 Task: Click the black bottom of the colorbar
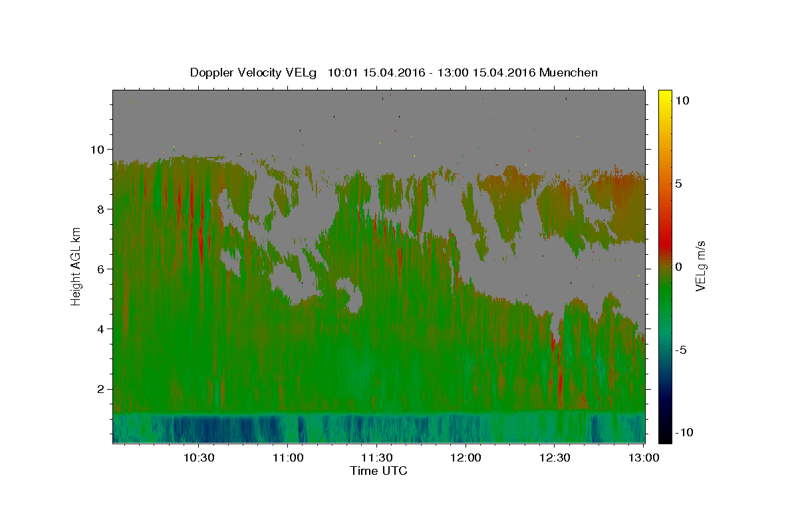(x=664, y=438)
